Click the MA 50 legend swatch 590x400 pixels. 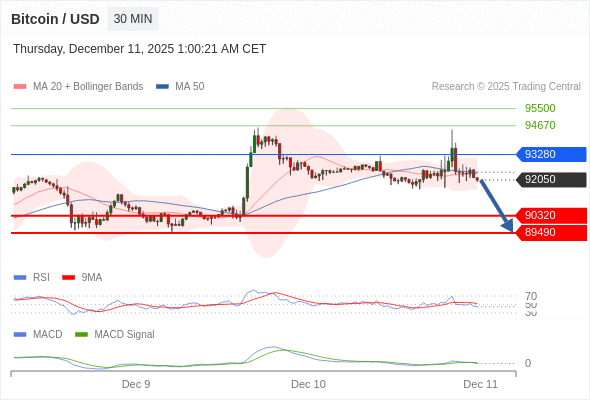coord(162,87)
